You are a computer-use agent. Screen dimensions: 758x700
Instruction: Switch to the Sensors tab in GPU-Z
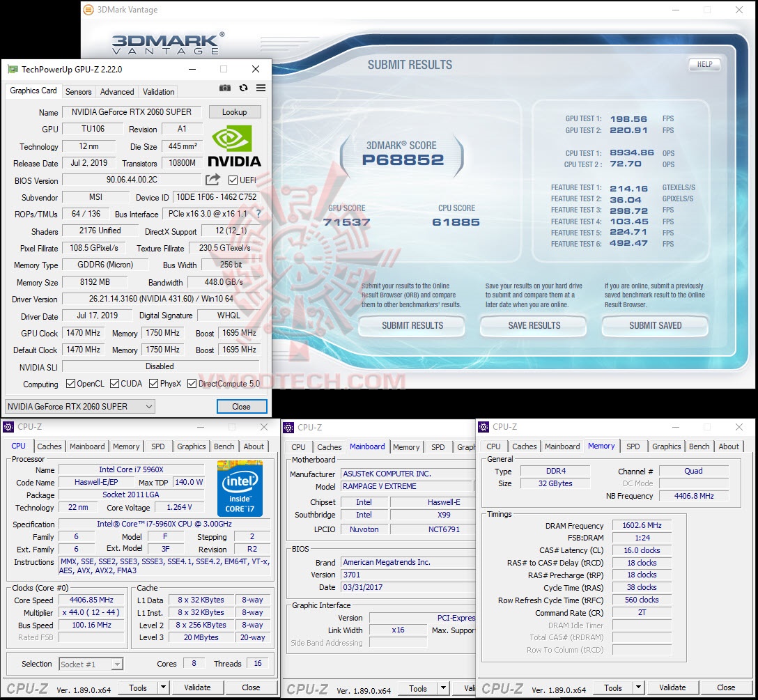(78, 91)
